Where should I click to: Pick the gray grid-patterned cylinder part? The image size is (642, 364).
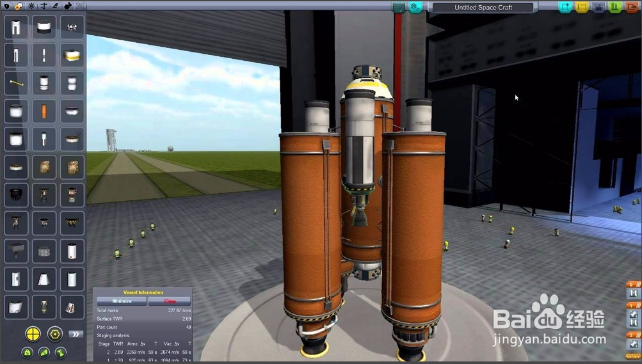[44, 251]
